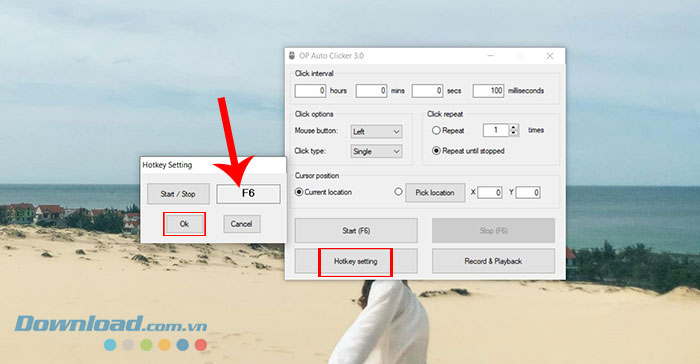Viewport: 700px width, 364px height.
Task: Minimize the OP Auto Clicker window
Action: pos(491,56)
